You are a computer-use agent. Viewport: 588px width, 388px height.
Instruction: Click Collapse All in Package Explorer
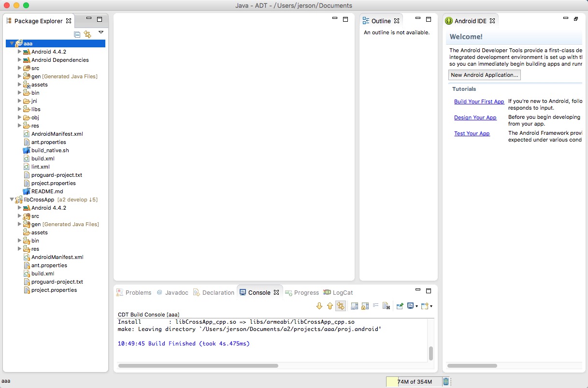[x=77, y=34]
